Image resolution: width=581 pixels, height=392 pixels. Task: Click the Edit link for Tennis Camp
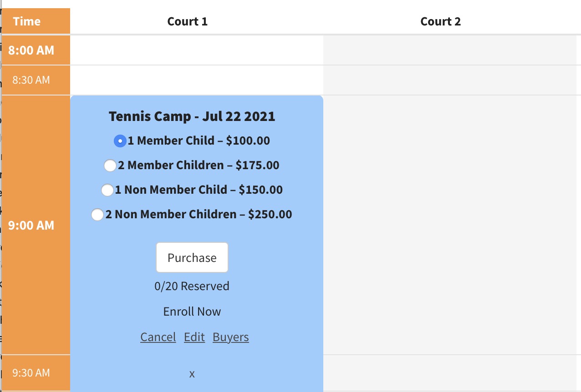(x=194, y=337)
